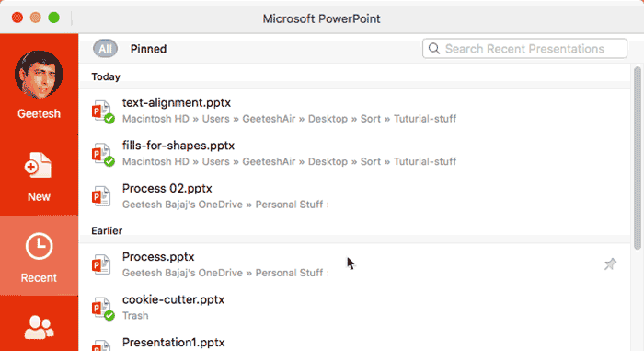This screenshot has width=644, height=351.
Task: Click the Recent label in sidebar
Action: (39, 277)
